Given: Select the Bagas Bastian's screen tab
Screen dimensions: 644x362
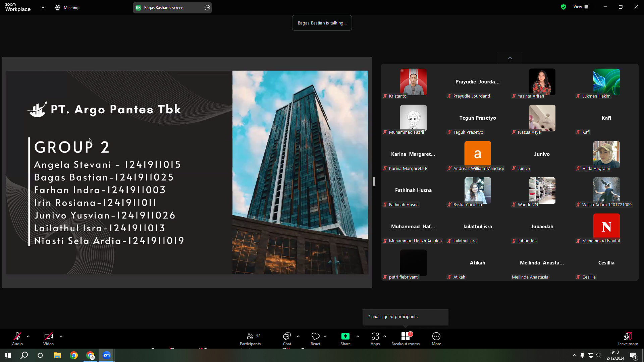Looking at the screenshot, I should [x=172, y=7].
